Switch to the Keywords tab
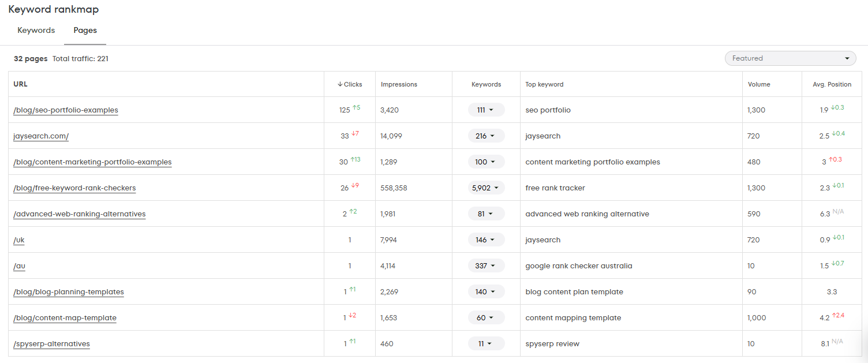The image size is (868, 363). tap(36, 30)
